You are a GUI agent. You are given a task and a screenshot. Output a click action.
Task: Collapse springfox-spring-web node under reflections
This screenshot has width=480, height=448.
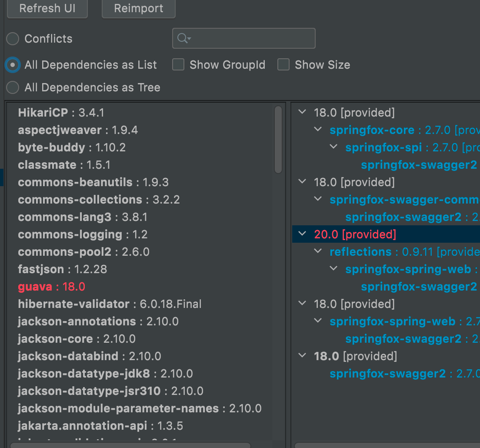click(333, 269)
